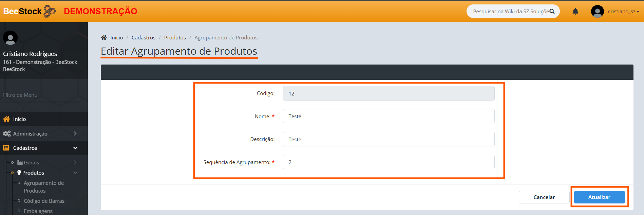The height and width of the screenshot is (215, 644).
Task: Click the Administração gears icon
Action: pyautogui.click(x=7, y=133)
